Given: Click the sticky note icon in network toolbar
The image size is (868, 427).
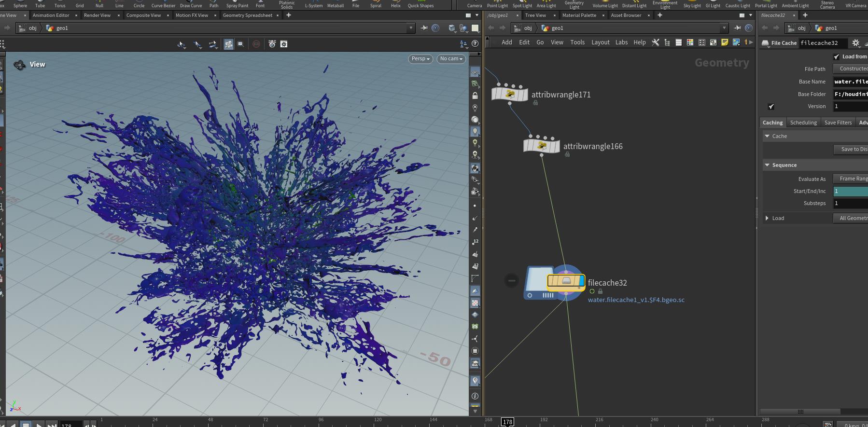Looking at the screenshot, I should (x=725, y=42).
